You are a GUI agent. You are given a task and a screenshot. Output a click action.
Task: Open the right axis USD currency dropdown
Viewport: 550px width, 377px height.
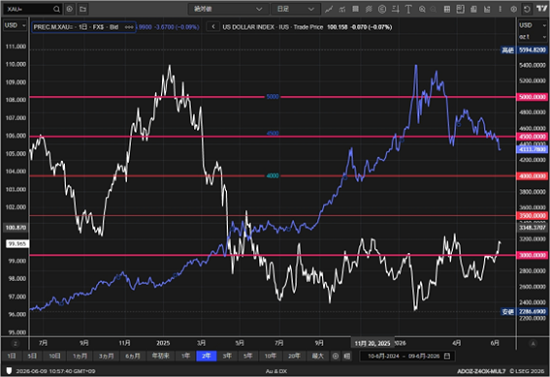(x=532, y=25)
